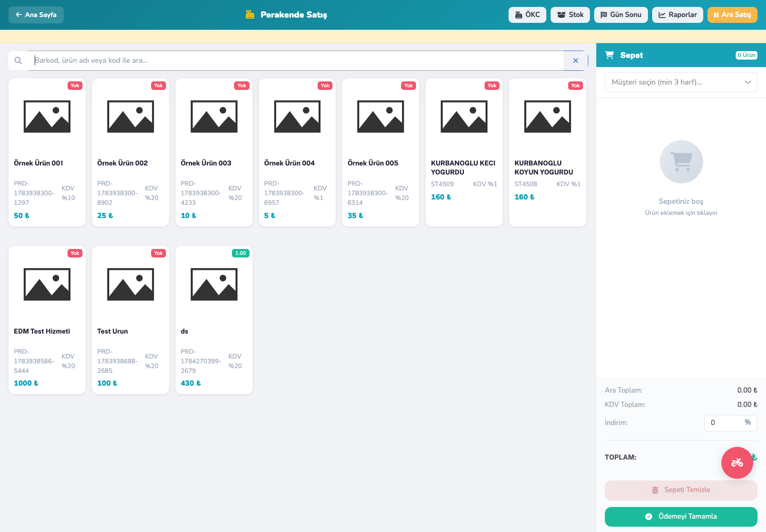Click the Örnek Ürün 001 title
The height and width of the screenshot is (532, 766).
coord(38,163)
